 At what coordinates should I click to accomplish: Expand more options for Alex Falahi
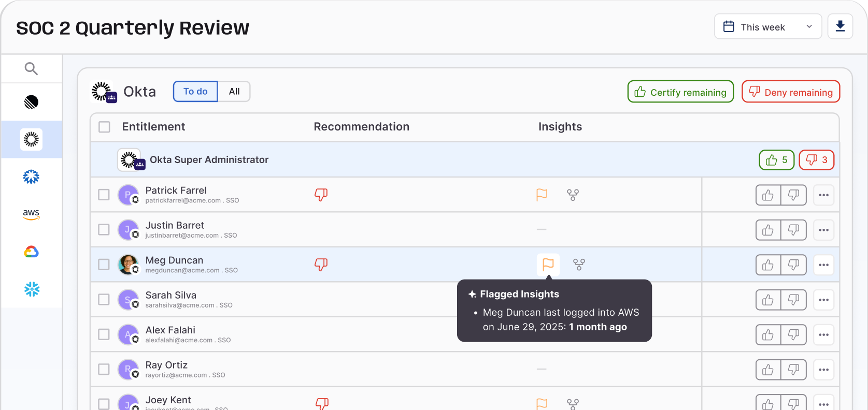coord(823,334)
